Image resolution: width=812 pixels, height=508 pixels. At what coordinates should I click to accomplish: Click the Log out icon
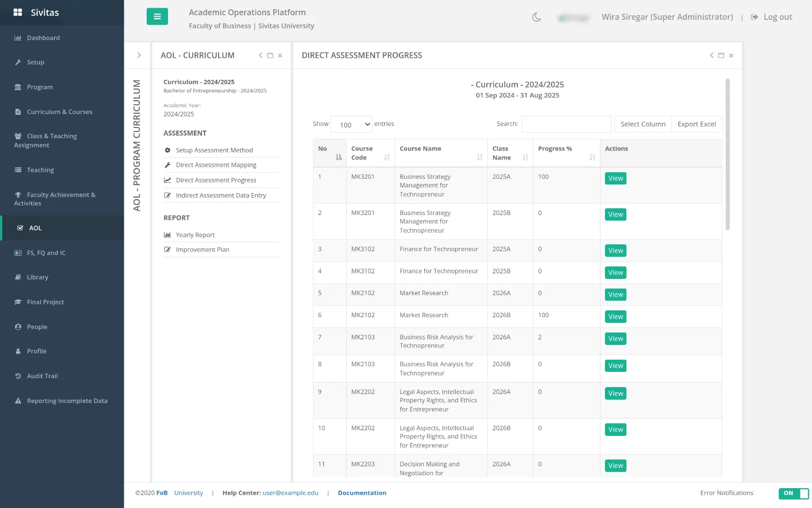pos(754,17)
